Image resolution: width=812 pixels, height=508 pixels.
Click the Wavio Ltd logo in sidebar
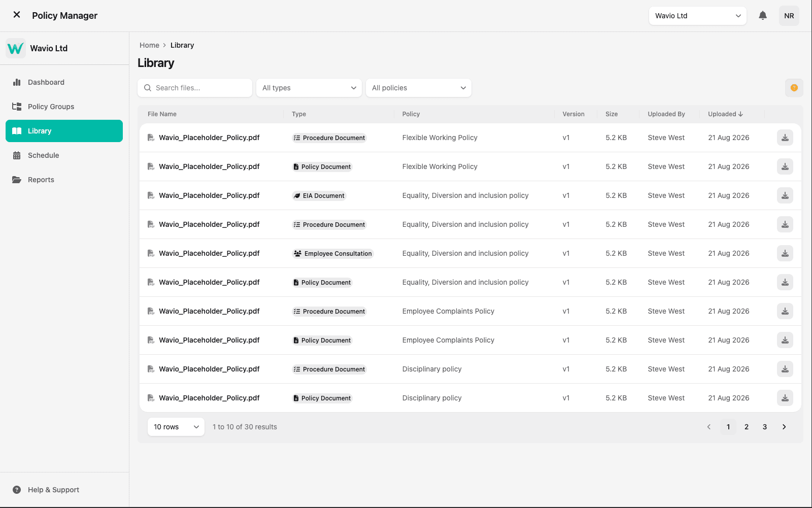click(16, 48)
